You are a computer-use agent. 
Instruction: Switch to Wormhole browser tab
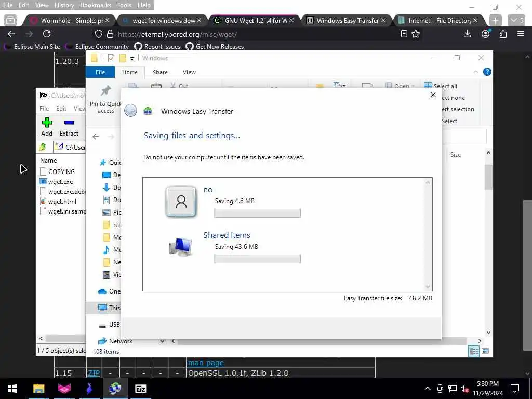69,21
